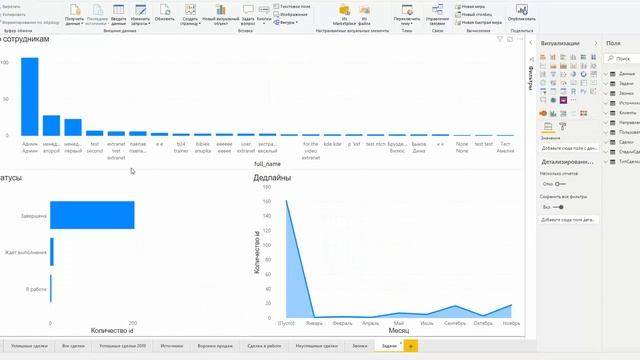The width and height of the screenshot is (640, 360).
Task: Switch to the Успешные сделки tab
Action: (x=29, y=346)
